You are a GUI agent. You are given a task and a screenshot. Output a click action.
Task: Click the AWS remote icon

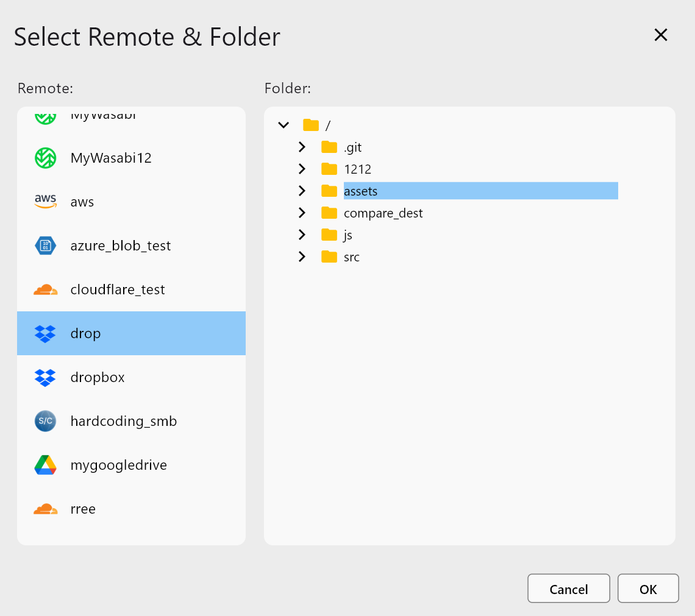[46, 201]
